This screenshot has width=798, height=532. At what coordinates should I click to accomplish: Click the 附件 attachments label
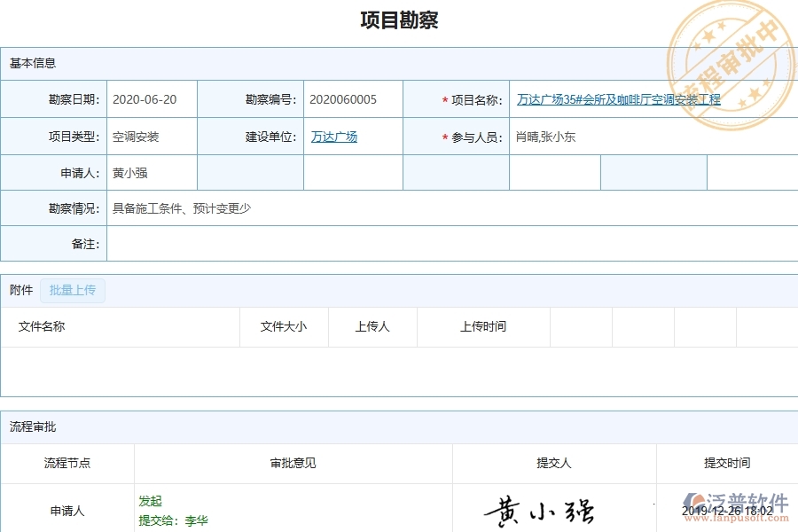click(x=20, y=290)
